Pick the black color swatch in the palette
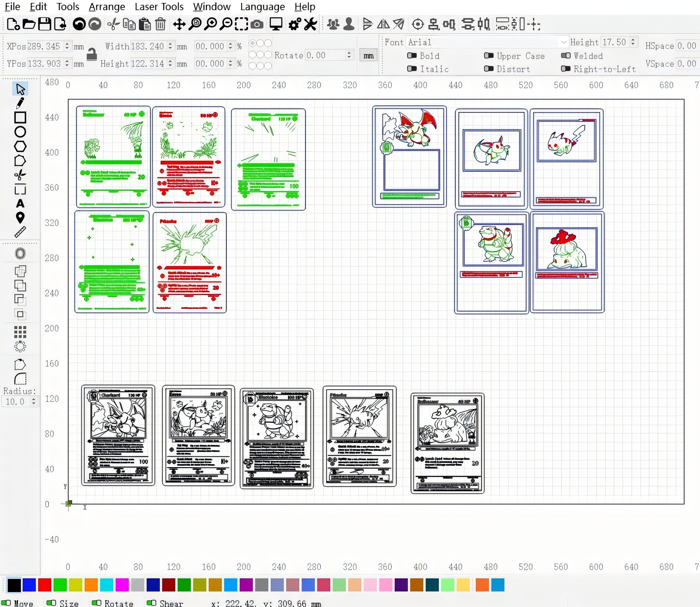This screenshot has width=700, height=607. point(14,585)
